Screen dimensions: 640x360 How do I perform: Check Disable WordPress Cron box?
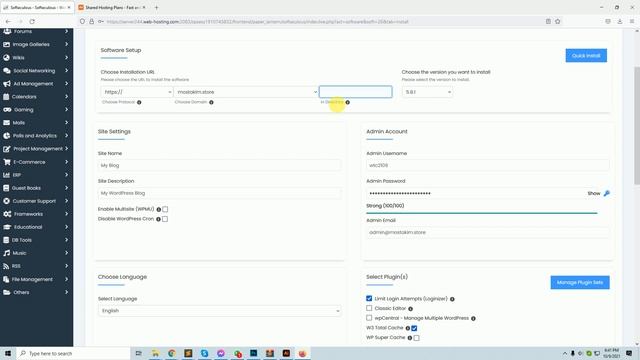165,219
